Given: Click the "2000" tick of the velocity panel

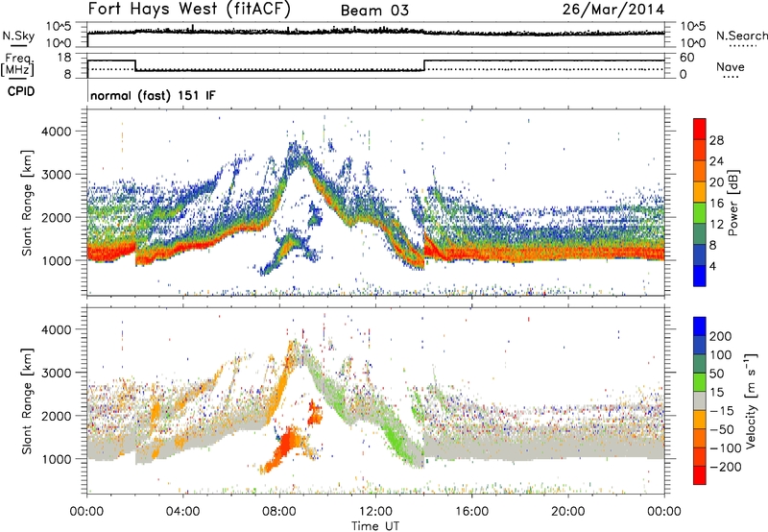Looking at the screenshot, I should 56,416.
